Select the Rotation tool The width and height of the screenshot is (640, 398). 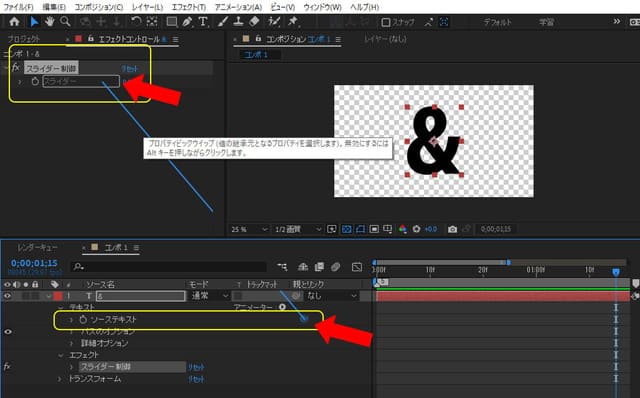tap(136, 22)
